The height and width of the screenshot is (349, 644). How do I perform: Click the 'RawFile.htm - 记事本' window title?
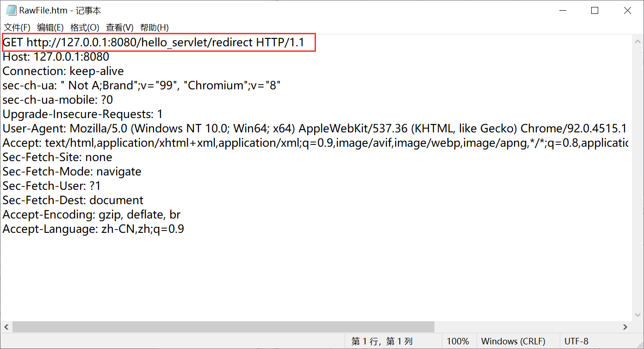tap(60, 11)
